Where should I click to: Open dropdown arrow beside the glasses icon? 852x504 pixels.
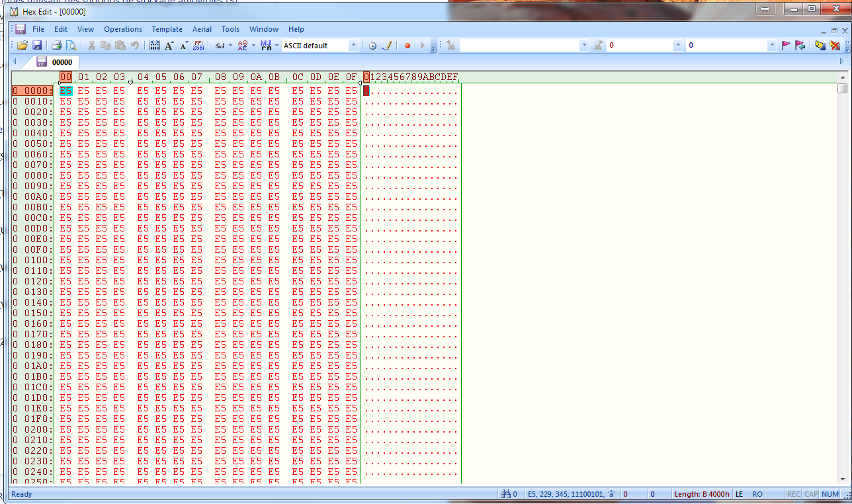tap(230, 46)
